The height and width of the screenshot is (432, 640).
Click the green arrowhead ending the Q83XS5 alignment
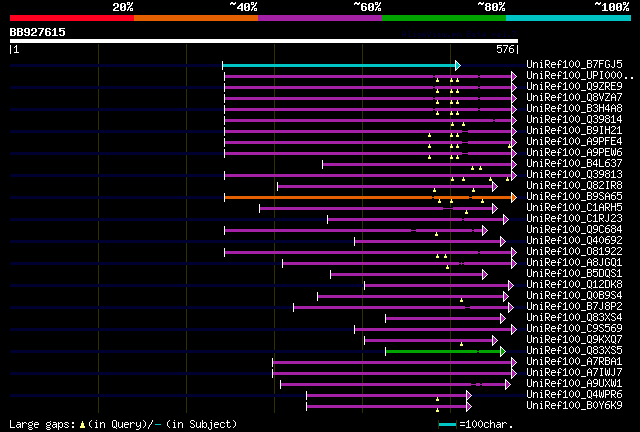pyautogui.click(x=503, y=351)
